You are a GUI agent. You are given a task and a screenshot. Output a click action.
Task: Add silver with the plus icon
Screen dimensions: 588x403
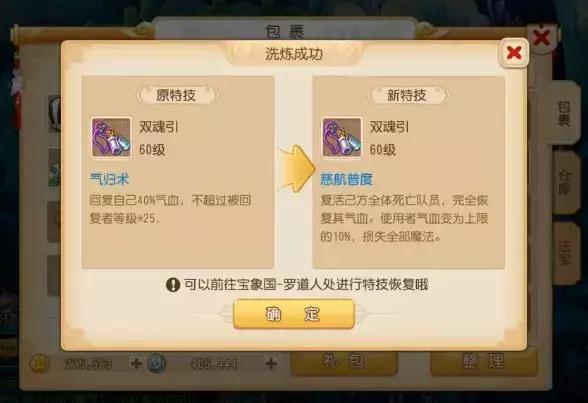(270, 363)
